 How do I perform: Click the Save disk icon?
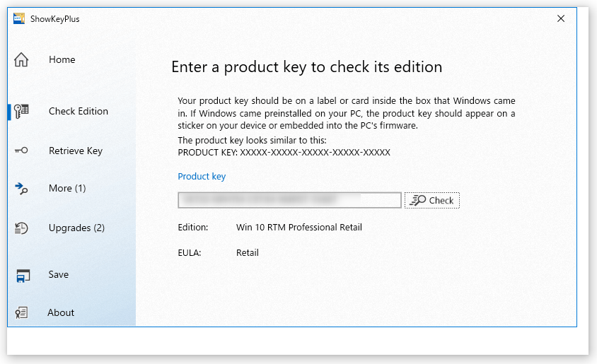coord(23,276)
